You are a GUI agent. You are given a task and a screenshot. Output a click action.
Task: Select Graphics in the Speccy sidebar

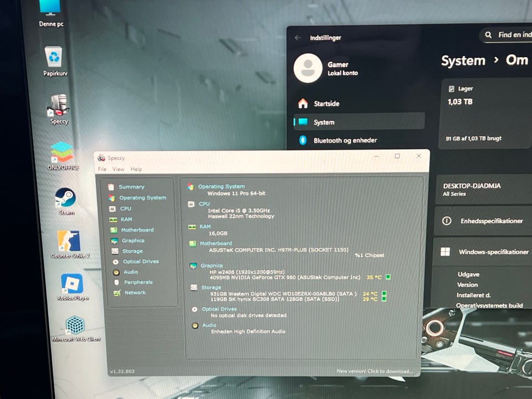coord(133,240)
